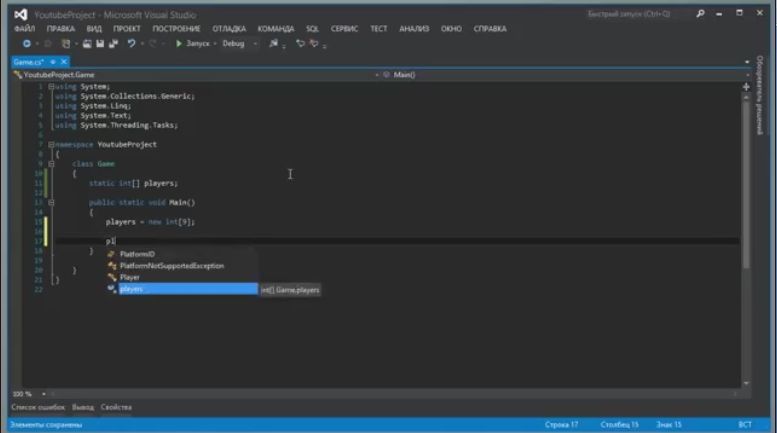Open the ФАЙЛ menu
Image resolution: width=777 pixels, height=433 pixels.
(24, 29)
